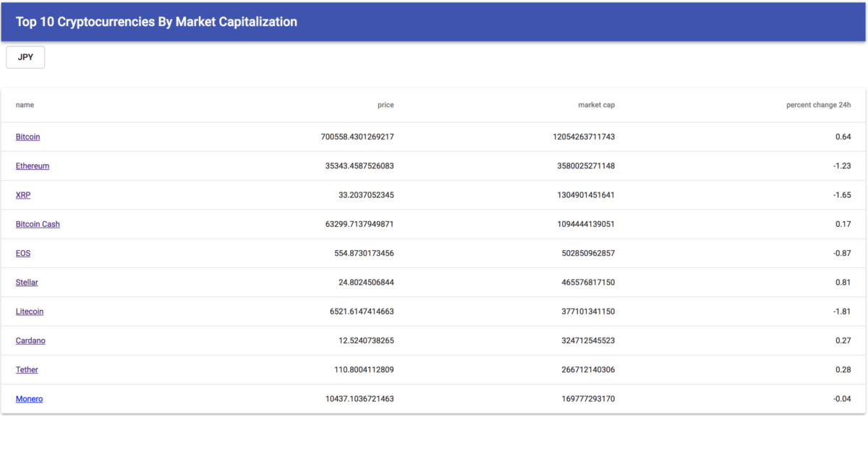
Task: Click the price column header
Action: [386, 105]
